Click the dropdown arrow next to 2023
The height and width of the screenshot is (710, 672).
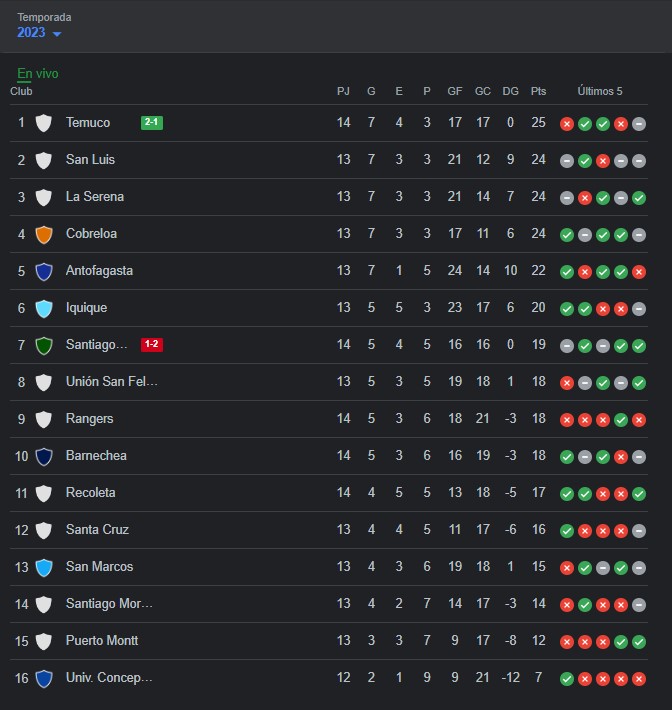[x=57, y=34]
